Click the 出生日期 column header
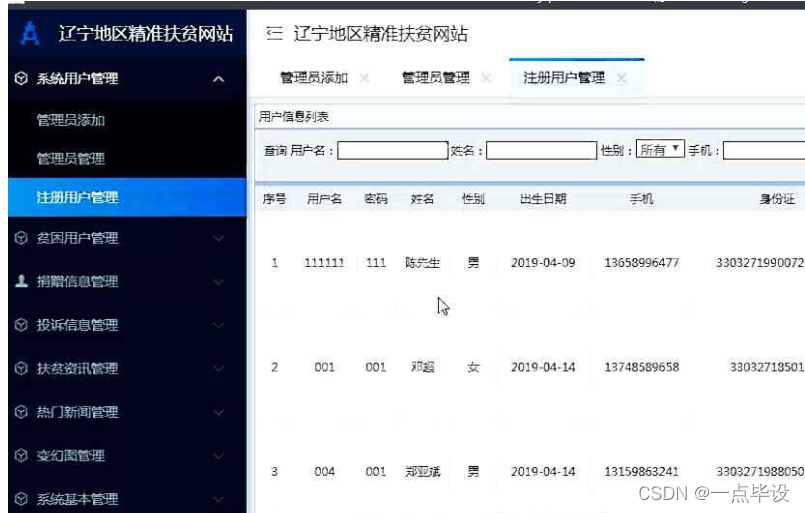This screenshot has width=805, height=513. 543,199
